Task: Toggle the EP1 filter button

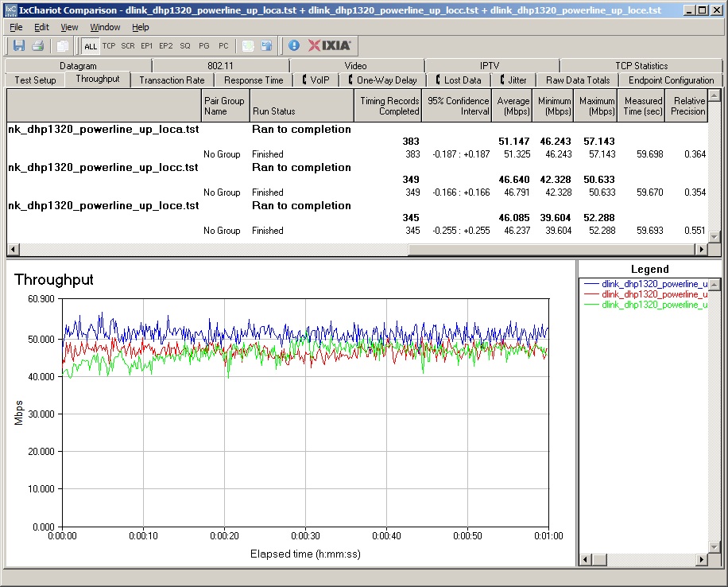Action: click(x=146, y=45)
